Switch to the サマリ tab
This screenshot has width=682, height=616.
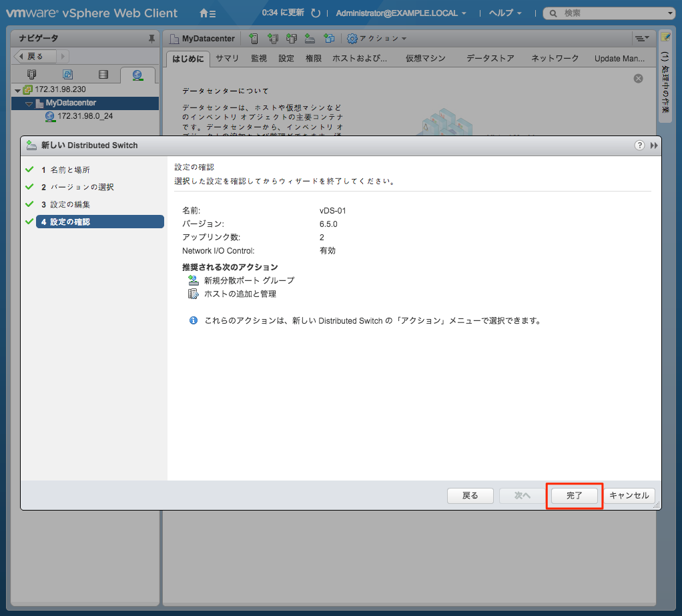pos(227,59)
